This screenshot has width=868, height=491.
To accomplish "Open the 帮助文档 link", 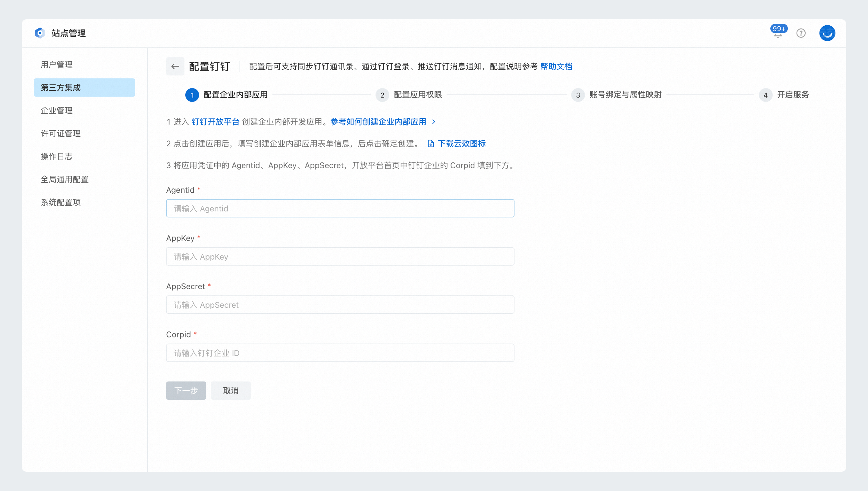I will [556, 66].
